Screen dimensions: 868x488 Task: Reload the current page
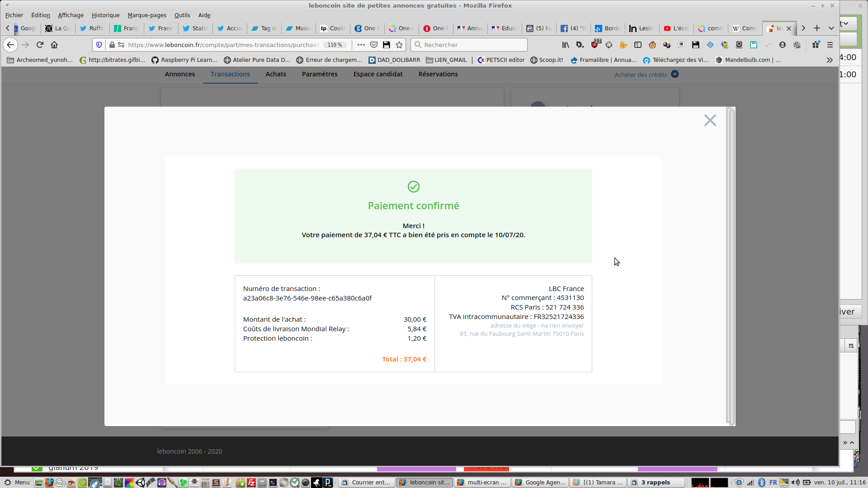40,45
